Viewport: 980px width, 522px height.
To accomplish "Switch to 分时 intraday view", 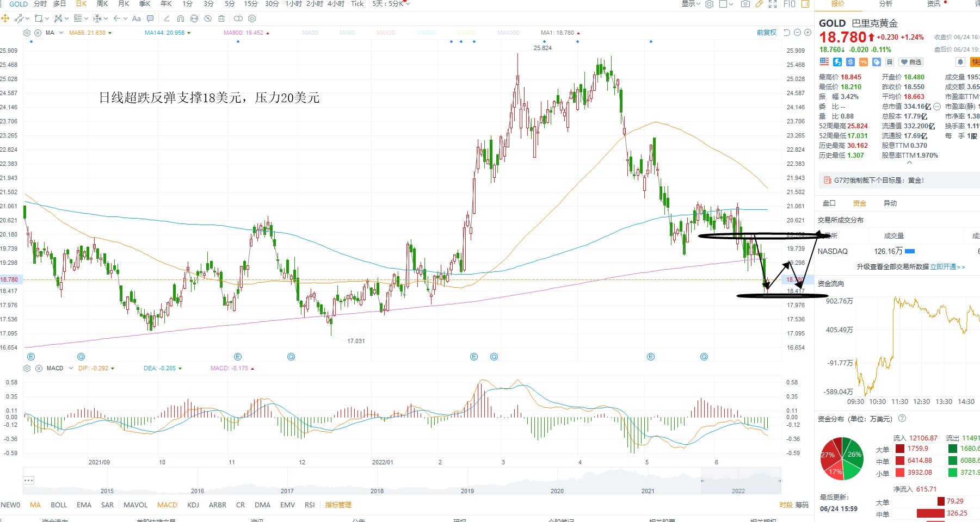I will pyautogui.click(x=40, y=4).
